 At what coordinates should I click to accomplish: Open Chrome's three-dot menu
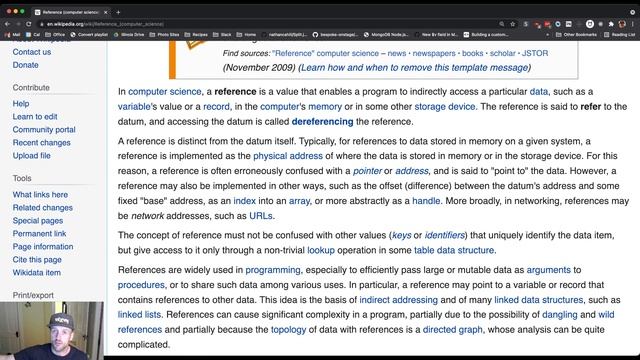click(x=633, y=24)
